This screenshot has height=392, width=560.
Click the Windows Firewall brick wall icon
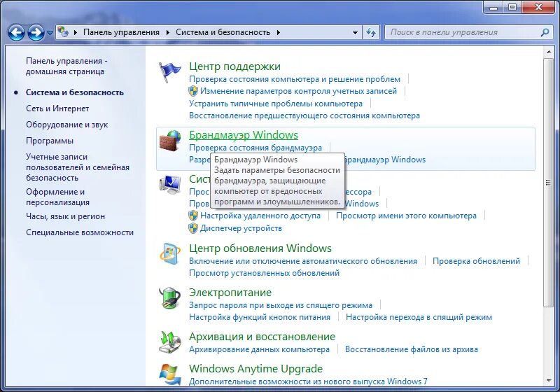tap(170, 141)
